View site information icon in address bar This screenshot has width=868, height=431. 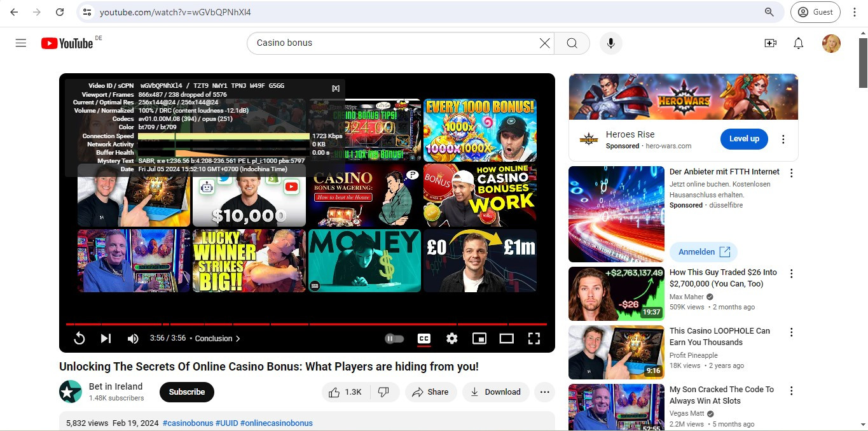coord(87,12)
